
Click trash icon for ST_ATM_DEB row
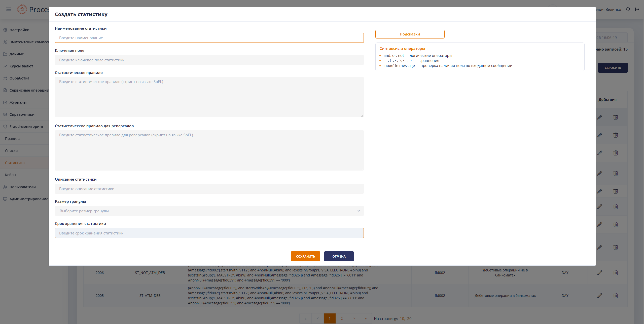coord(616,296)
